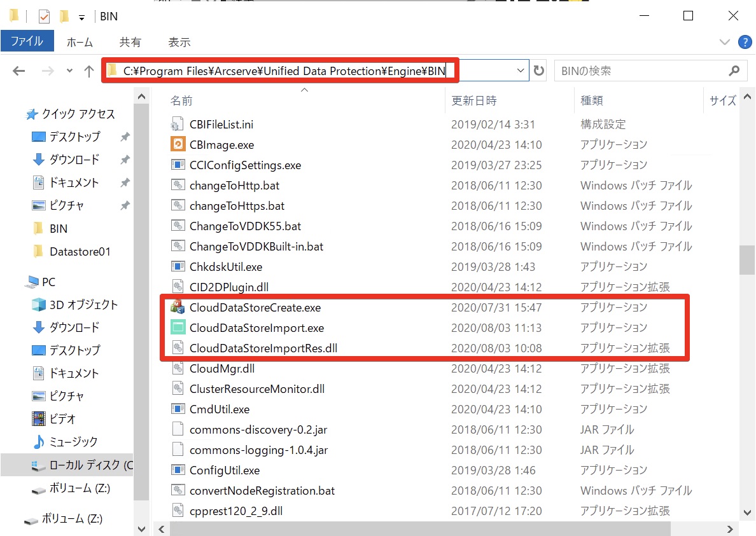Click file list vertical scrollbar thumb
Image resolution: width=756 pixels, height=536 pixels.
tap(747, 259)
